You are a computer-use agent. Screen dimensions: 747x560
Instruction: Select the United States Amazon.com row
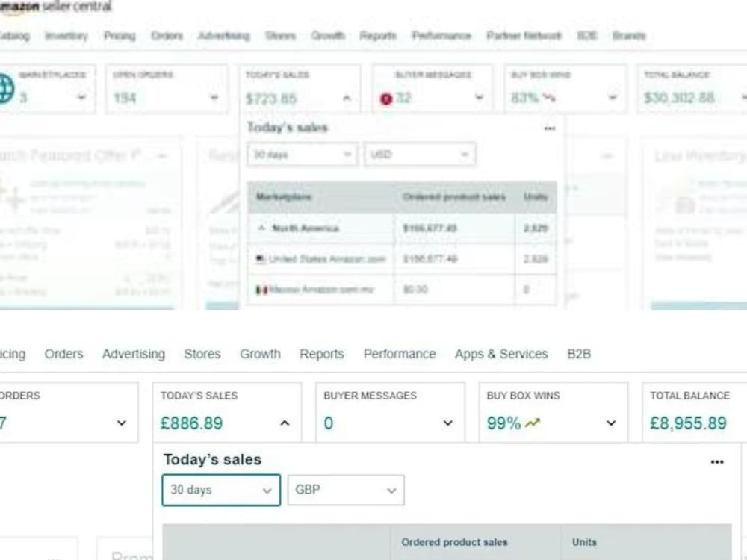pyautogui.click(x=402, y=258)
